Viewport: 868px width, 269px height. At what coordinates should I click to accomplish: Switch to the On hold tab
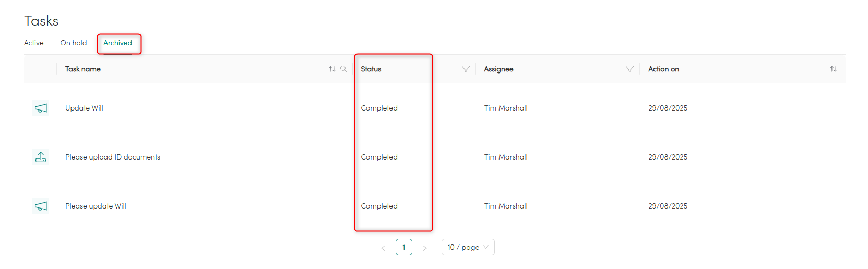point(74,43)
